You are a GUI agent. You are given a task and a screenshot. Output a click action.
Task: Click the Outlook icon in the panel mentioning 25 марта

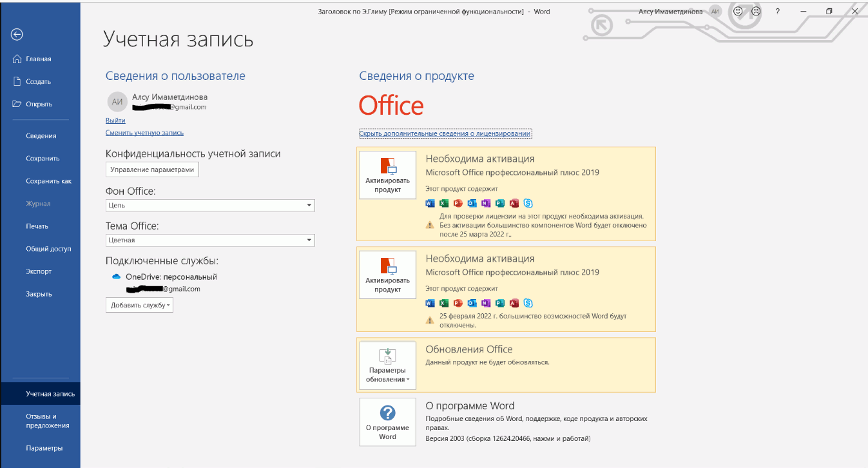(472, 203)
